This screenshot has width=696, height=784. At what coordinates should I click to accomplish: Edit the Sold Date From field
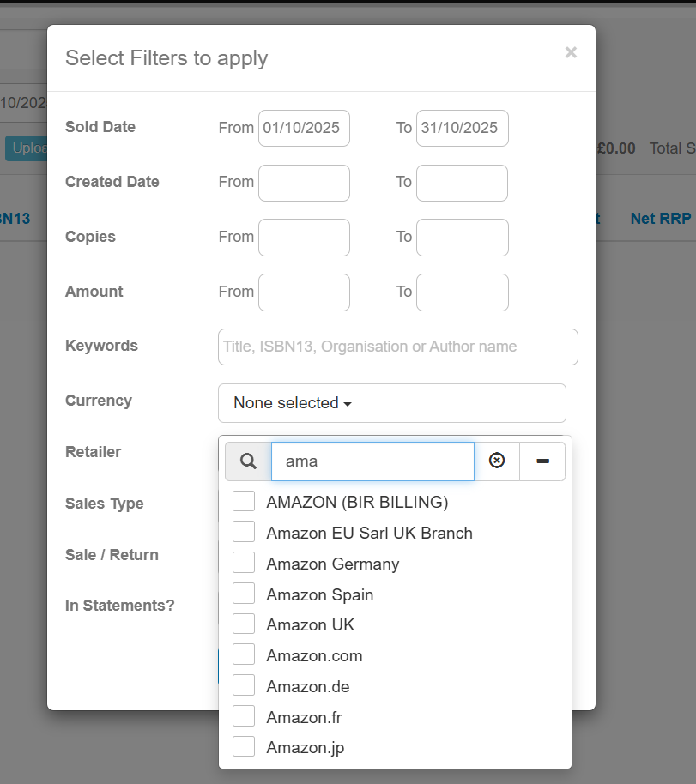pos(304,128)
